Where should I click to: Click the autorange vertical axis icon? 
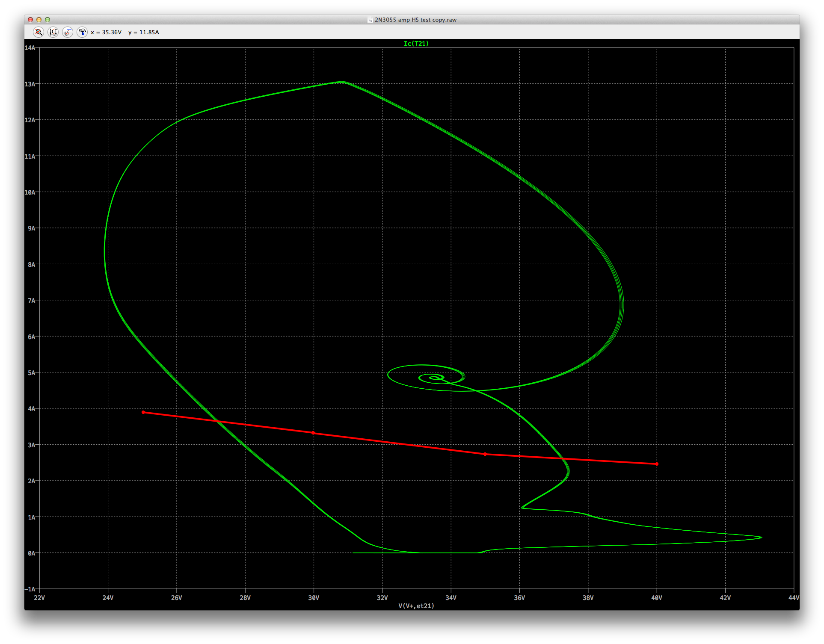point(53,32)
